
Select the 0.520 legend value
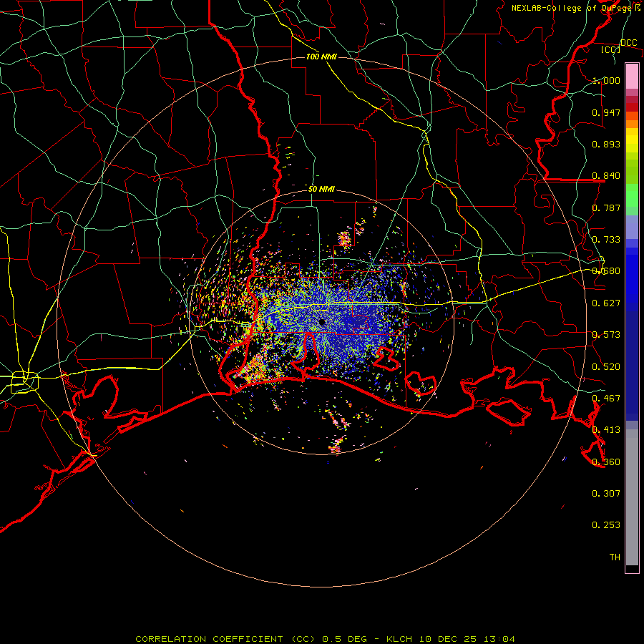[606, 367]
